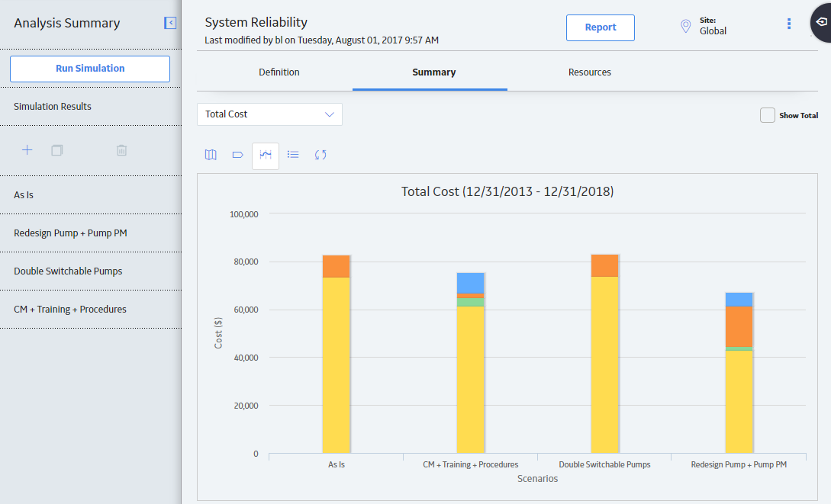Image resolution: width=831 pixels, height=504 pixels.
Task: Click the Cost ($) axis title
Action: pos(217,333)
